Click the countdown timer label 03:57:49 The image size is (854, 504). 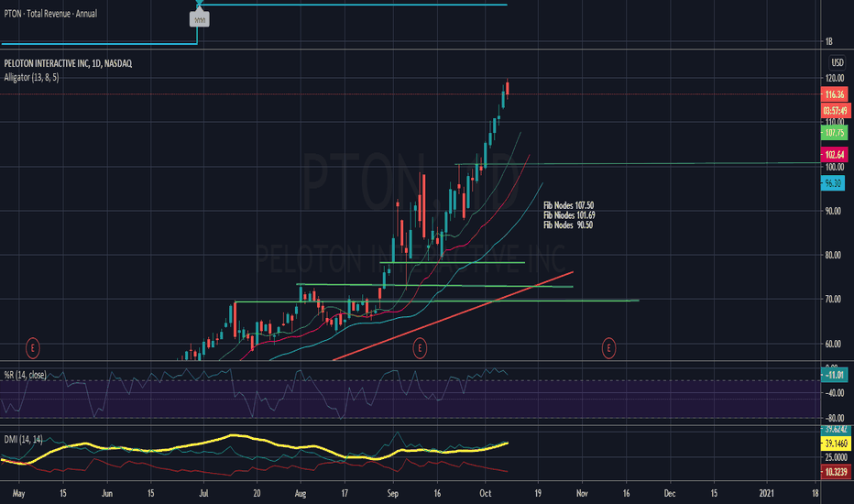pyautogui.click(x=835, y=111)
